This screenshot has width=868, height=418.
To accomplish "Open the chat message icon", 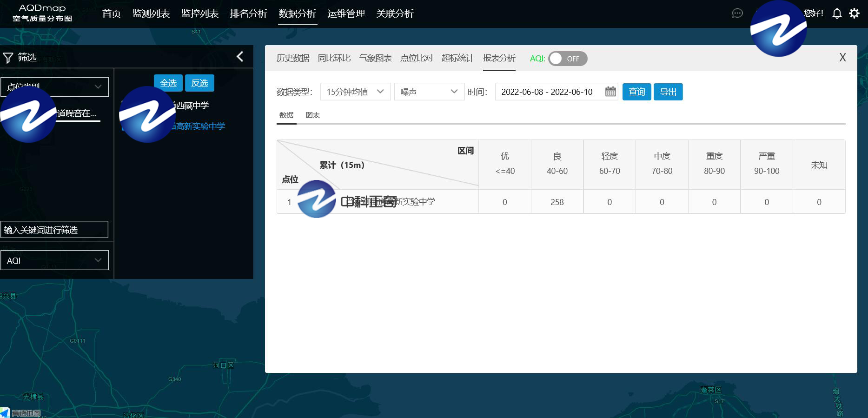I will (x=737, y=13).
